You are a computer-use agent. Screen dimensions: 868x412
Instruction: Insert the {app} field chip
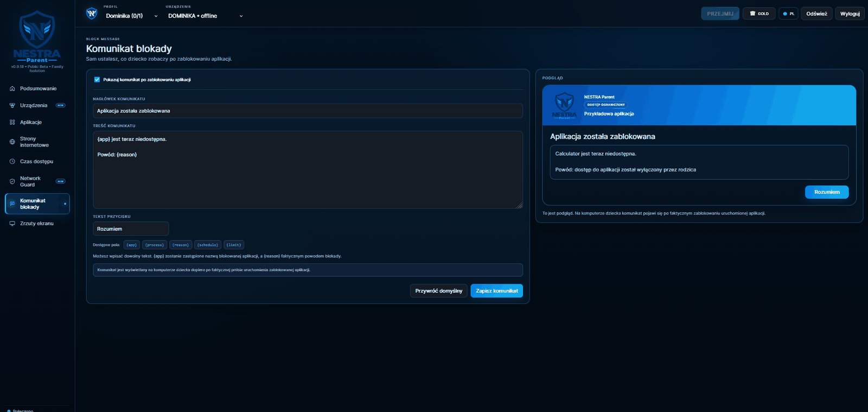[132, 245]
